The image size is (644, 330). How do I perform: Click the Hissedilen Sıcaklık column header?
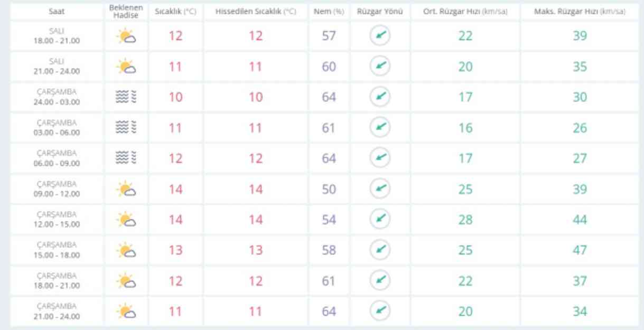[x=256, y=11]
